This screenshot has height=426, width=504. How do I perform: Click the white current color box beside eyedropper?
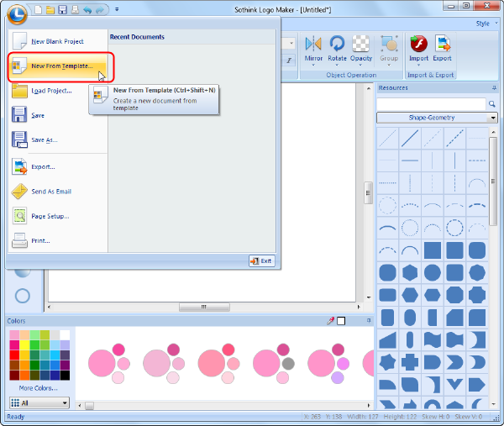(x=341, y=321)
